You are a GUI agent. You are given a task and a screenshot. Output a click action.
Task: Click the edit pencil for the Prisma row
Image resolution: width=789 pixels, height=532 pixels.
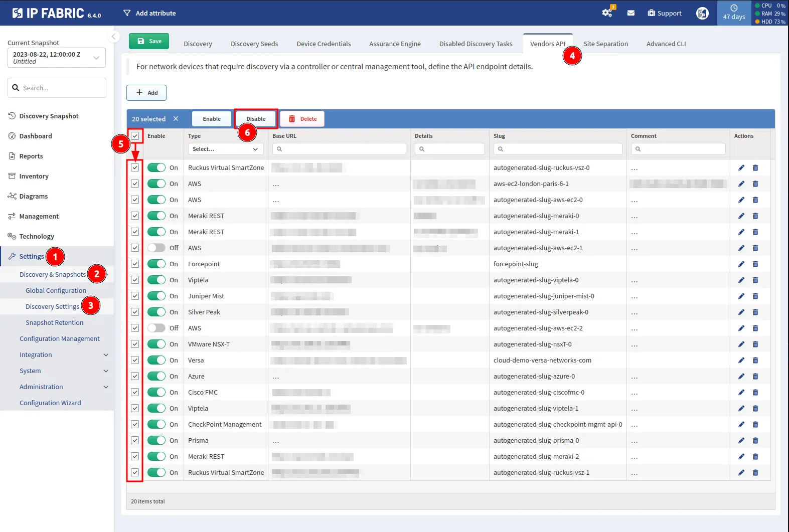click(x=741, y=441)
